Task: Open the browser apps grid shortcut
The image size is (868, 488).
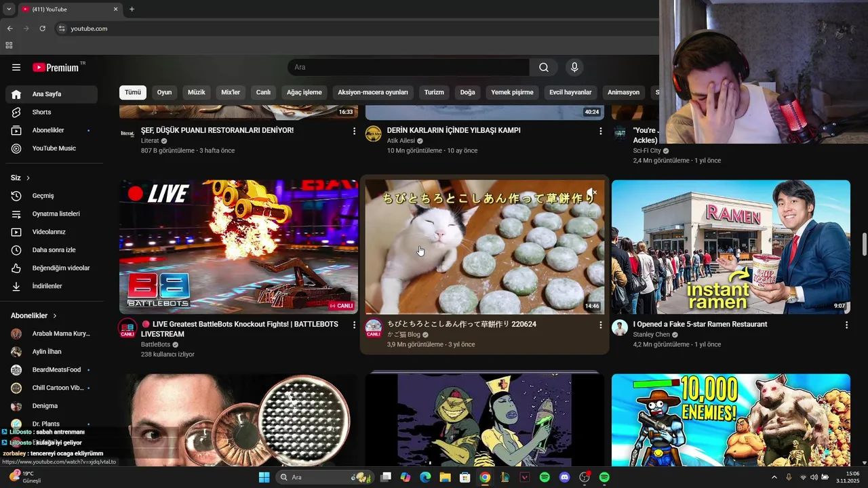Action: (9, 45)
